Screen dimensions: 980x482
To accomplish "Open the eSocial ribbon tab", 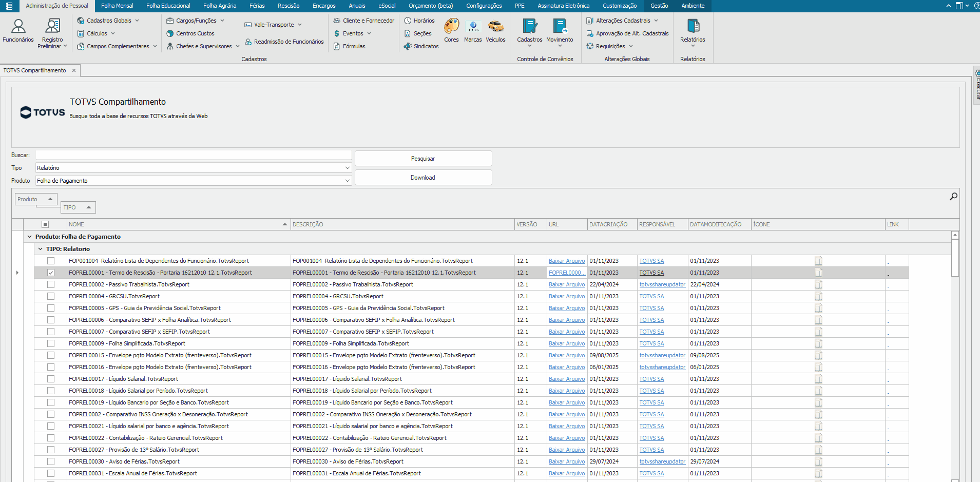I will click(x=387, y=6).
